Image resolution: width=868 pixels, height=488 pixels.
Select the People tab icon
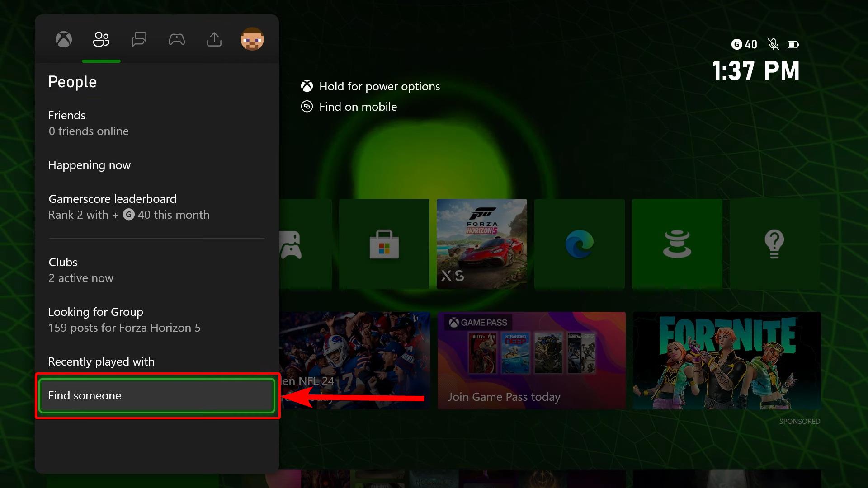[101, 40]
